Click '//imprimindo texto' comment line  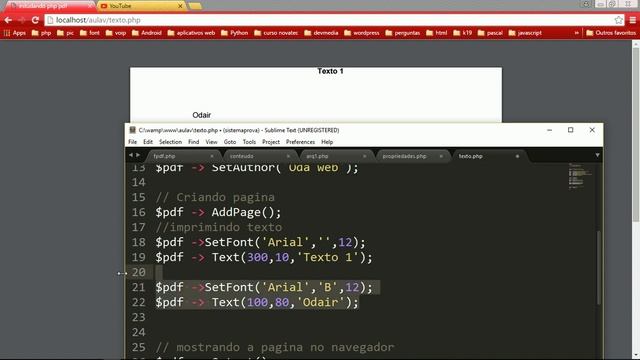point(219,227)
